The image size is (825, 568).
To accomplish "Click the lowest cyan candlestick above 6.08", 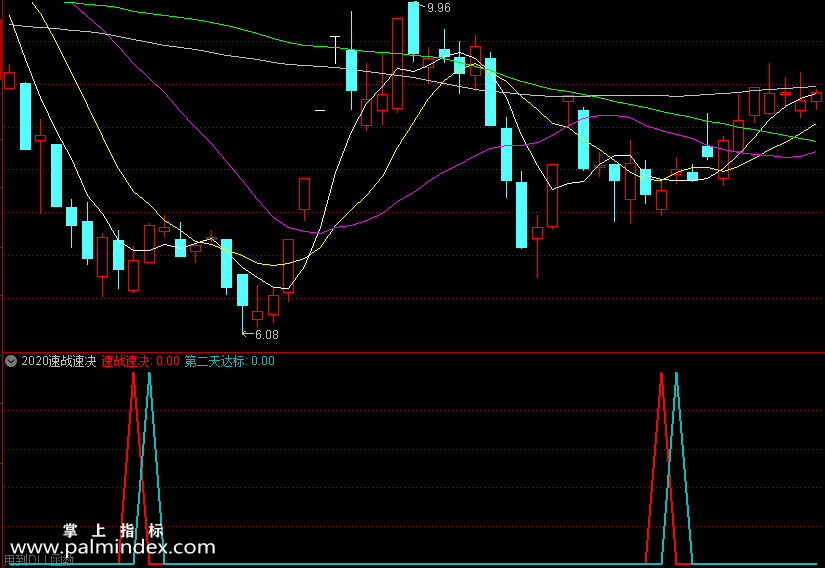I will pos(242,290).
